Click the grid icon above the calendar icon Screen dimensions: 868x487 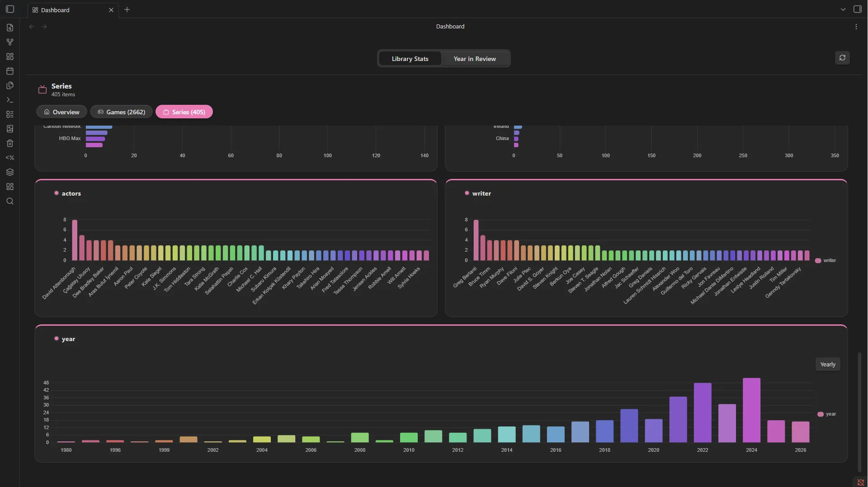[10, 56]
